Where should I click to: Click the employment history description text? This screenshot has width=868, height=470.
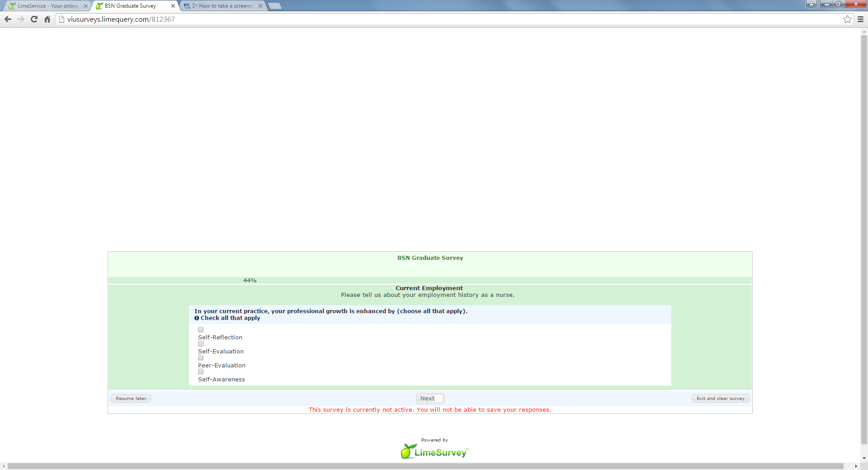coord(428,295)
